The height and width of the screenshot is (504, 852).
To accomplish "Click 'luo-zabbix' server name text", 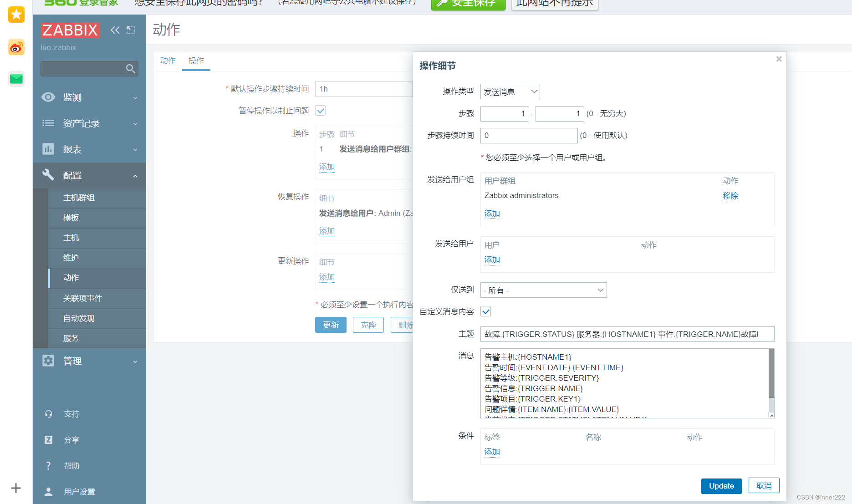I will (58, 47).
